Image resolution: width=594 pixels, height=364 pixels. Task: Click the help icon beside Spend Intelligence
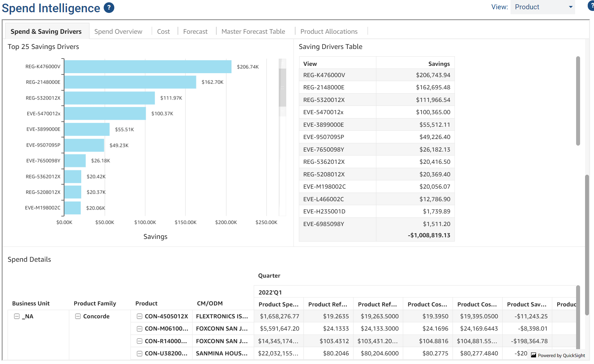109,8
